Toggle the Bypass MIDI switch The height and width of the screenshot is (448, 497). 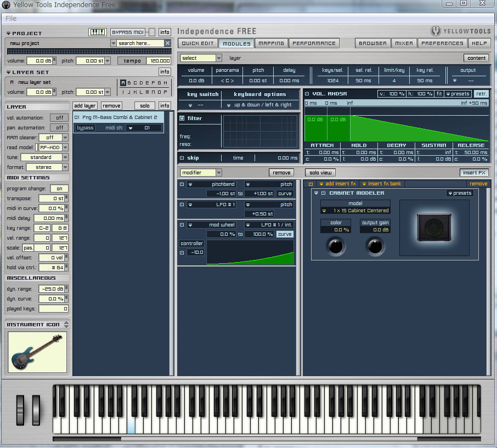pyautogui.click(x=152, y=32)
